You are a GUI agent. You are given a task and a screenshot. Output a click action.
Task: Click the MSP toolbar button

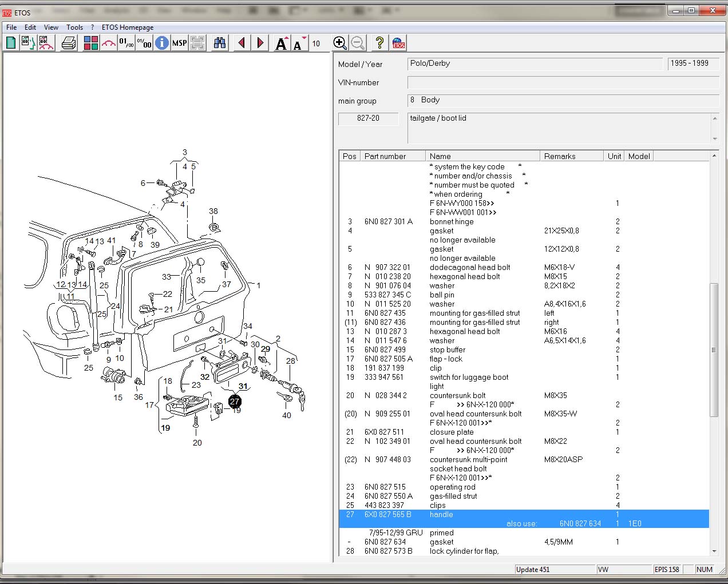coord(180,43)
